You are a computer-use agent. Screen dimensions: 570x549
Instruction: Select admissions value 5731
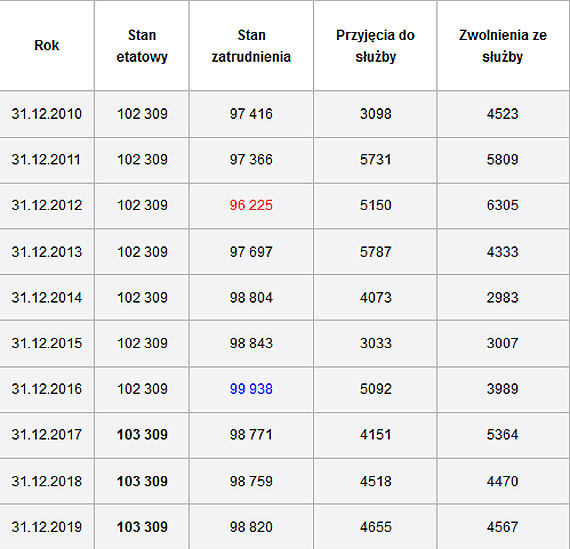pos(376,160)
